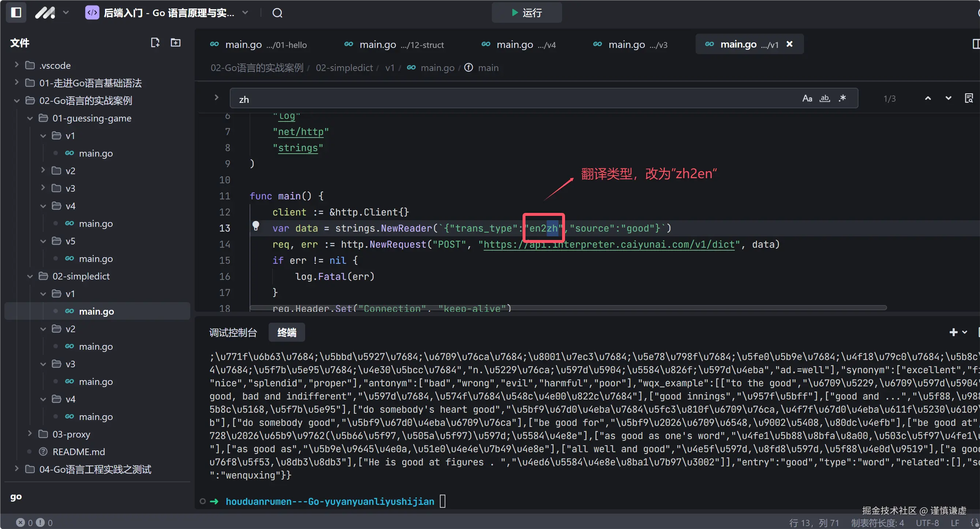The height and width of the screenshot is (529, 980).
Task: Toggle match case in find bar
Action: tap(807, 98)
